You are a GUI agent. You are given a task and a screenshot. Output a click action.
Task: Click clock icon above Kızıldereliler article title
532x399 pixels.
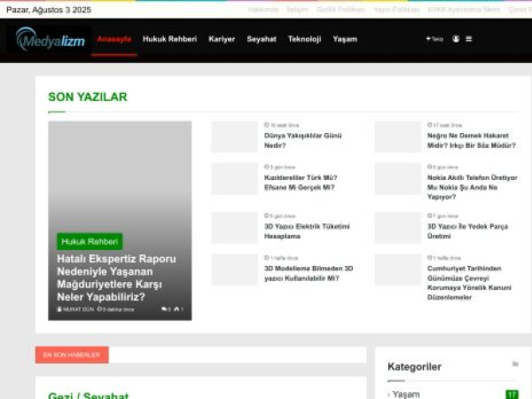click(267, 167)
